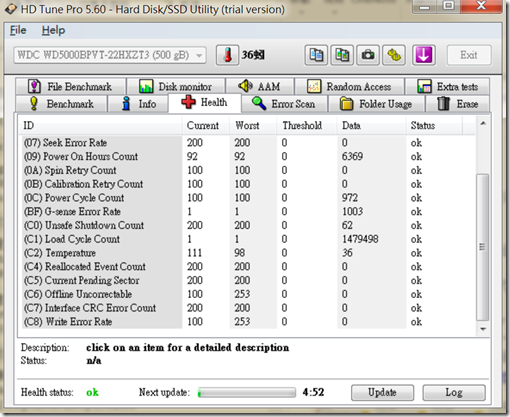Viewport: 510px width, 417px height.
Task: Click the Data column header
Action: (x=372, y=126)
